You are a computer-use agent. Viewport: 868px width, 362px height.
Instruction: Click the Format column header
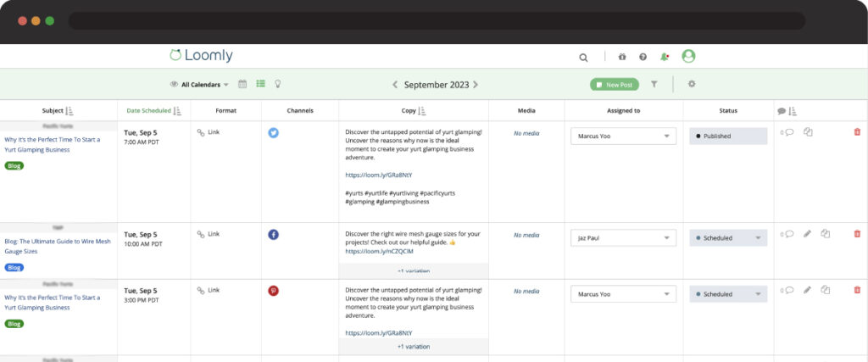tap(225, 111)
